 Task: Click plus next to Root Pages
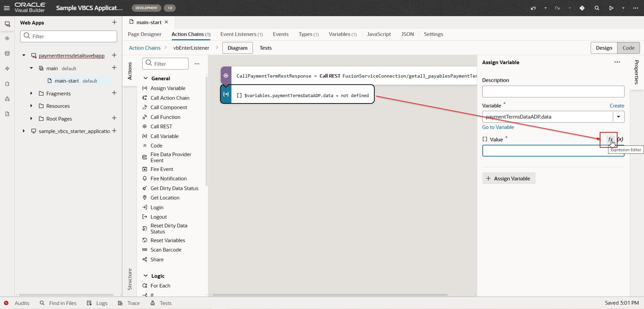[x=114, y=118]
